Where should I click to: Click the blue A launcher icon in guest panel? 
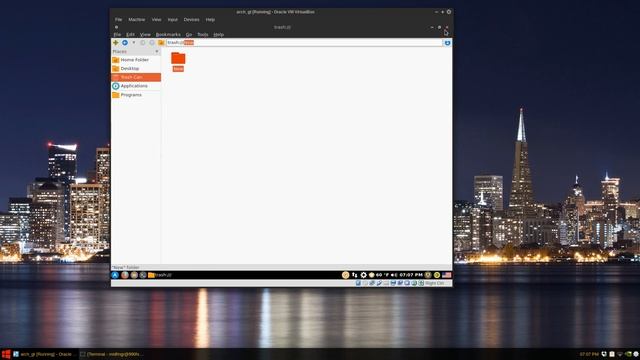tap(115, 275)
